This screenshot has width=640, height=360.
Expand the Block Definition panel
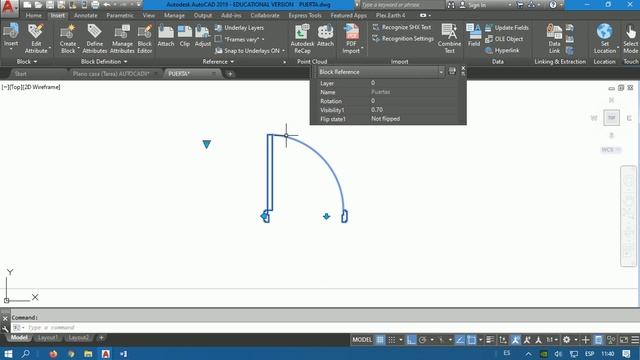click(104, 62)
